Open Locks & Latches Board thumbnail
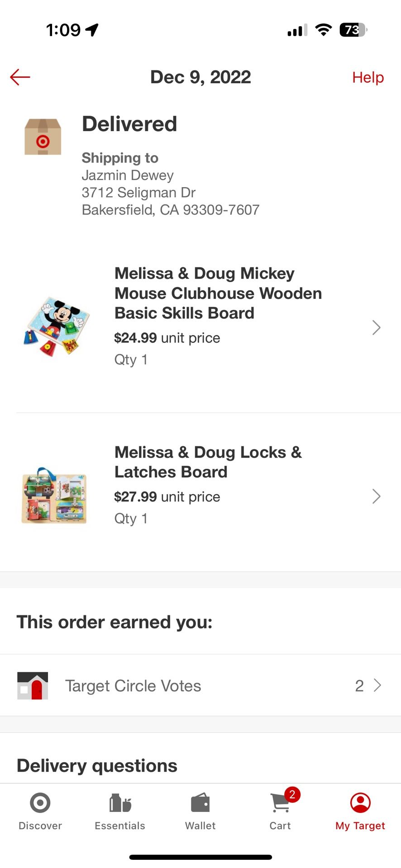 tap(54, 496)
